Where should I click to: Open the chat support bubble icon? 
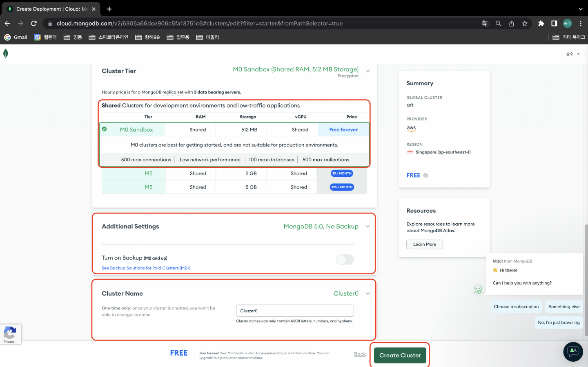(573, 351)
